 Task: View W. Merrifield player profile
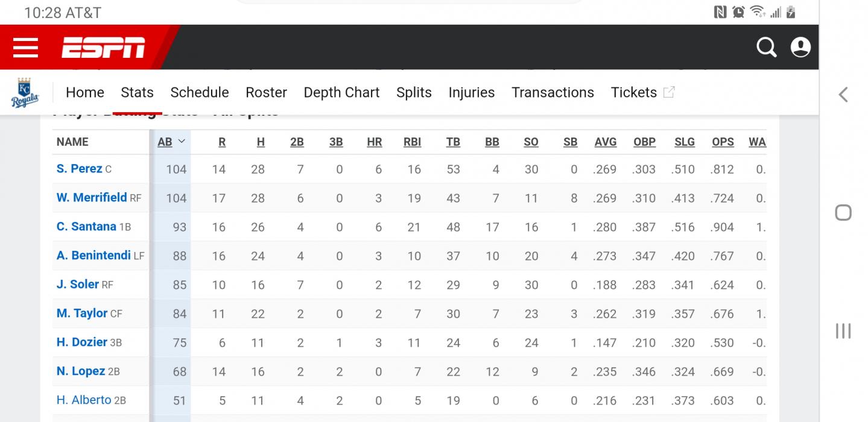[92, 198]
